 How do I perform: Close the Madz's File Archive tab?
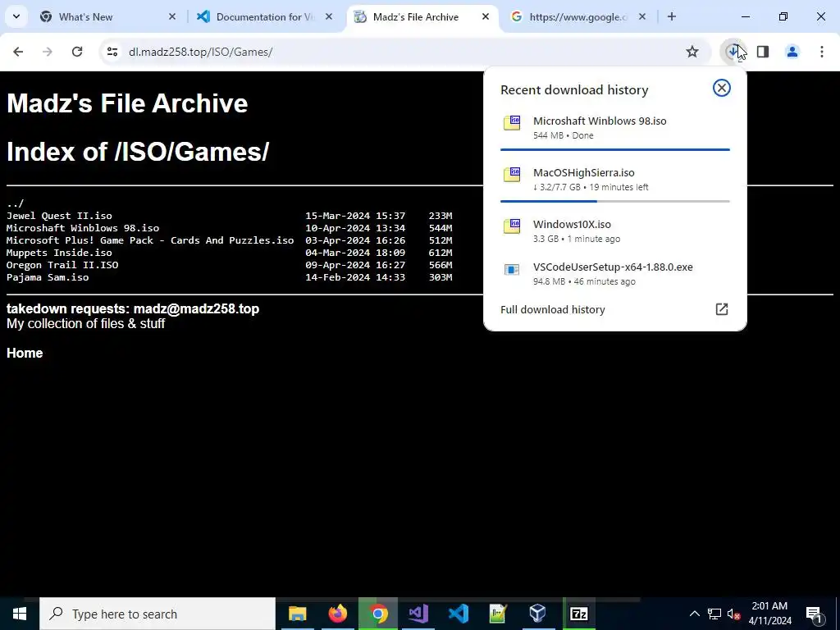(x=486, y=16)
